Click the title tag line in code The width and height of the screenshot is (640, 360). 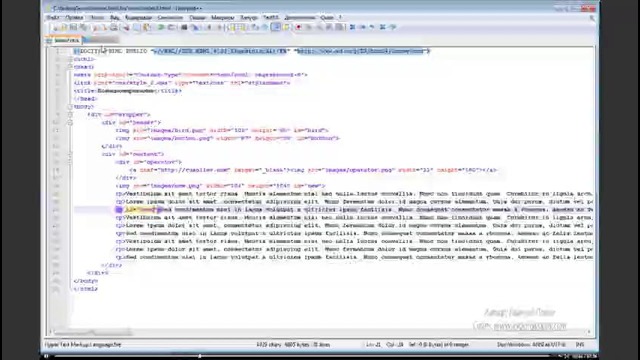127,91
